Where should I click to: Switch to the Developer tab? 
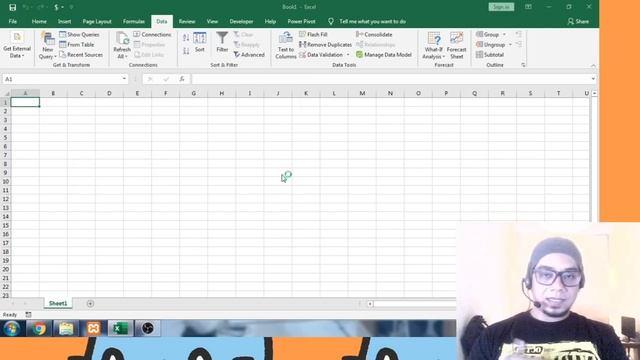click(x=241, y=21)
